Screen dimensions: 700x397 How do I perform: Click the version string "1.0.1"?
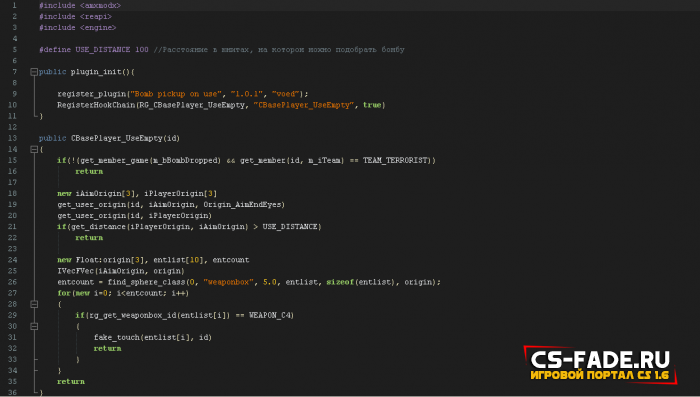click(247, 94)
